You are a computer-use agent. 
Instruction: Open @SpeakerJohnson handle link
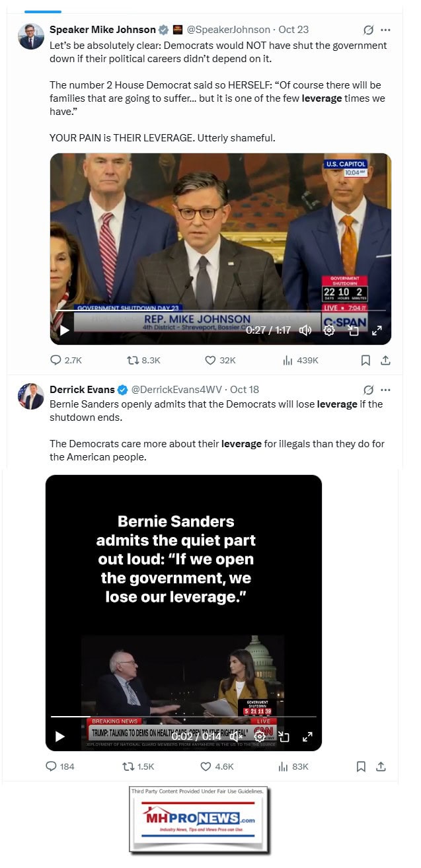click(229, 30)
